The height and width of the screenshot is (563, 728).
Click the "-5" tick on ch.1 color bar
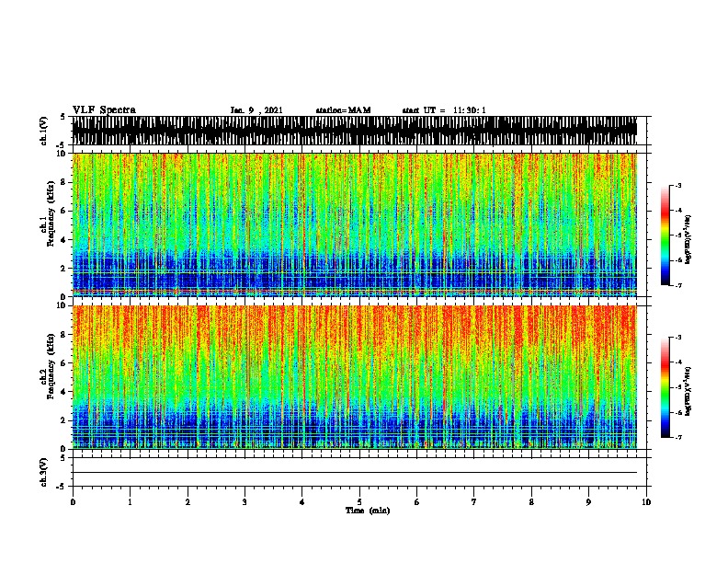(678, 236)
